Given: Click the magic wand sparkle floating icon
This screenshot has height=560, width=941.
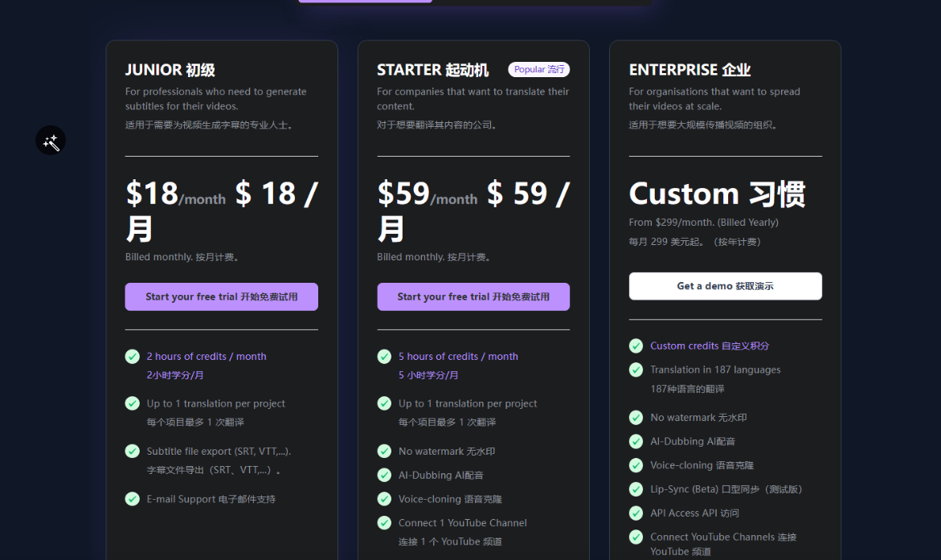Looking at the screenshot, I should 51,141.
